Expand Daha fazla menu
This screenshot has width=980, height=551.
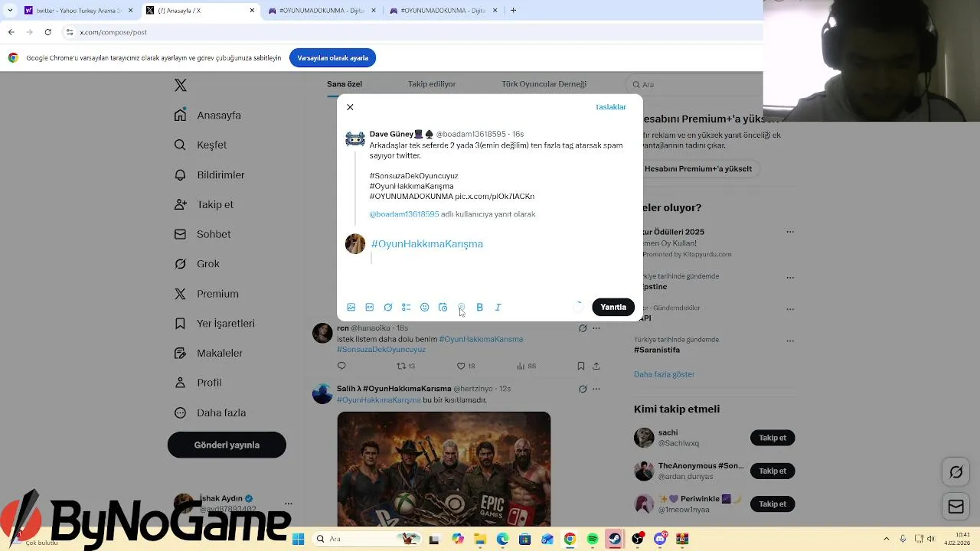click(x=211, y=412)
